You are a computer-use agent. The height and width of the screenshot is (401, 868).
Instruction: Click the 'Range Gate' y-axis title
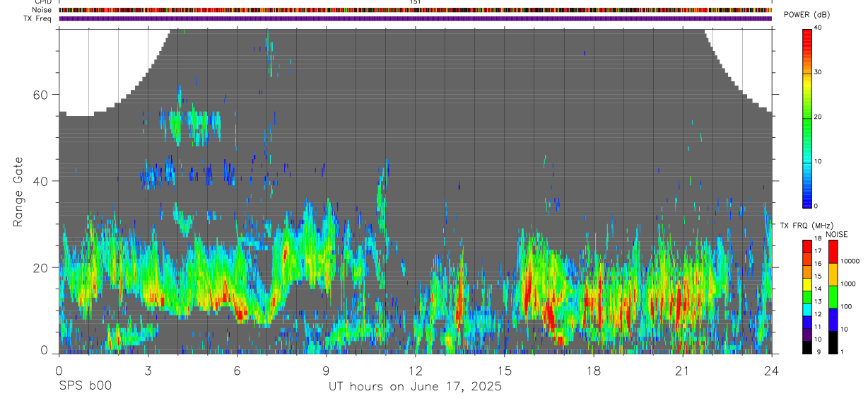pyautogui.click(x=17, y=192)
